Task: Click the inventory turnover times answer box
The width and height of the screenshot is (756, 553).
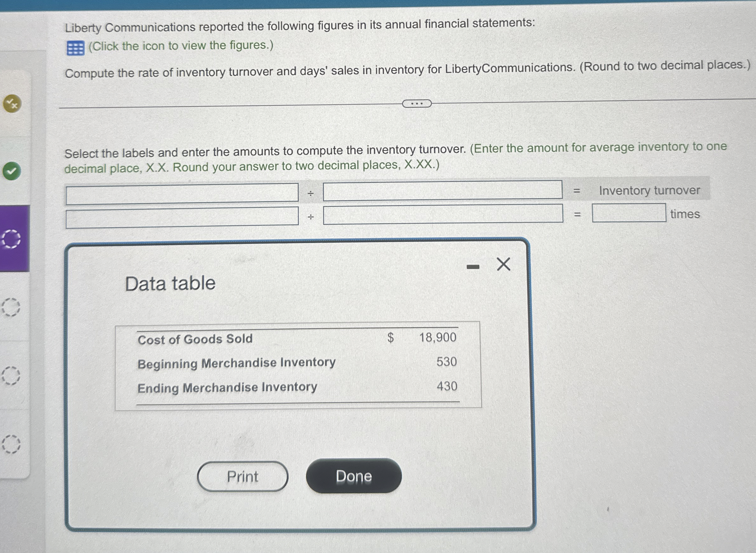Action: pos(629,213)
